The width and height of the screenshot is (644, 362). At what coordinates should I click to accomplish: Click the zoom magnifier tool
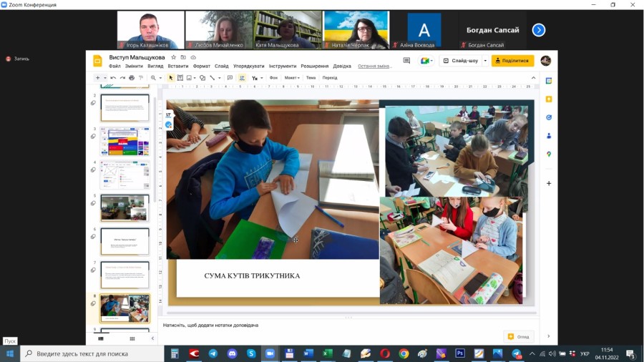(153, 77)
